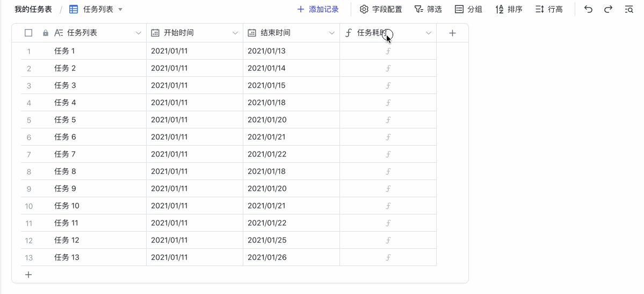Screen dimensions: 644x294
Task: Click the calendar icon of 结束时间 column
Action: (252, 33)
